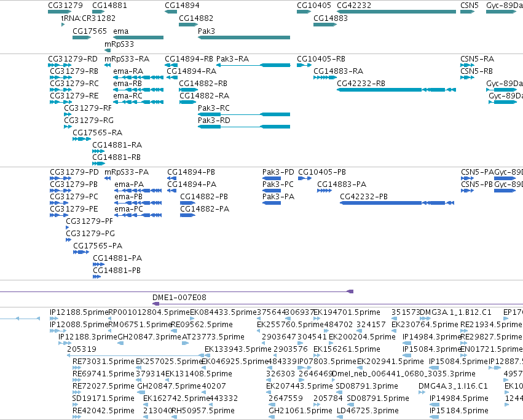Open EST EK084433.5prime
The height and width of the screenshot is (420, 523).
tap(223, 312)
